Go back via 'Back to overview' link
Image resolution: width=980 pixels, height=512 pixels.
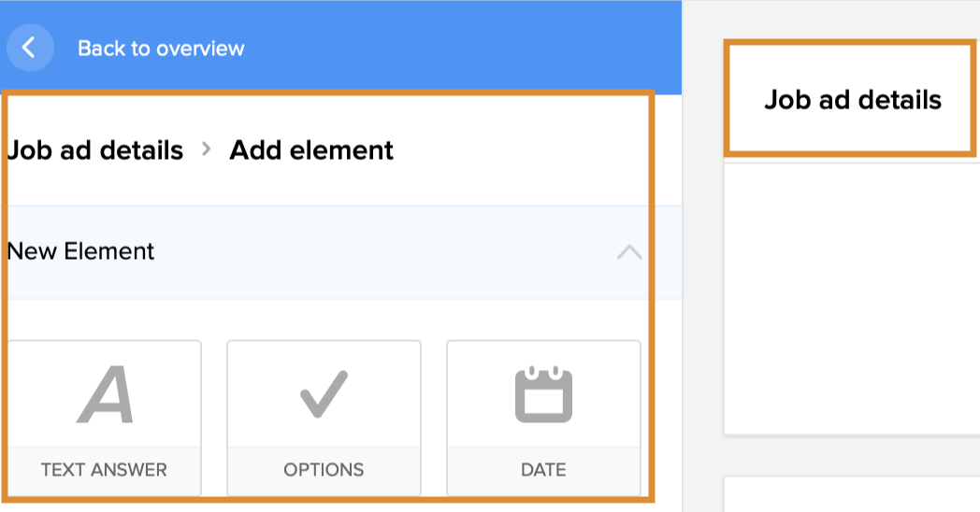click(160, 49)
